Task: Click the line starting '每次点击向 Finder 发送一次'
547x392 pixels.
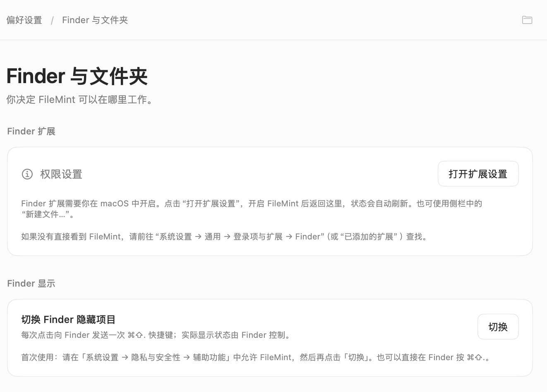Action: tap(157, 335)
